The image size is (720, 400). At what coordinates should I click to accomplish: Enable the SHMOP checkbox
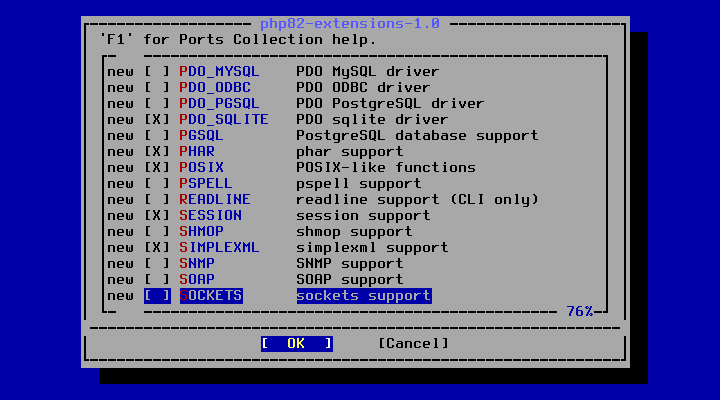(x=157, y=231)
